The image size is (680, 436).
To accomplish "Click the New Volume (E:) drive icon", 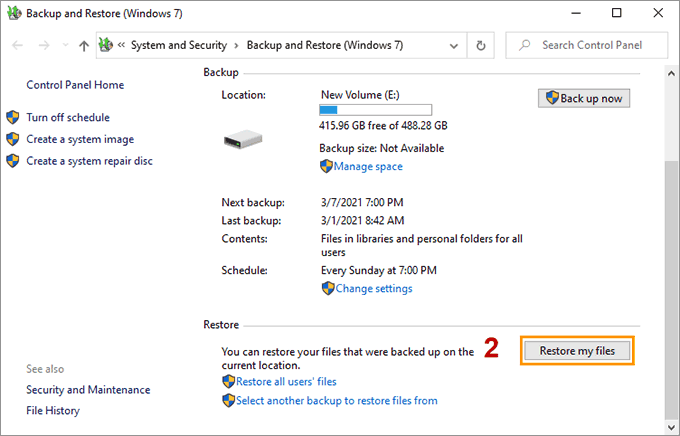I will [x=243, y=140].
